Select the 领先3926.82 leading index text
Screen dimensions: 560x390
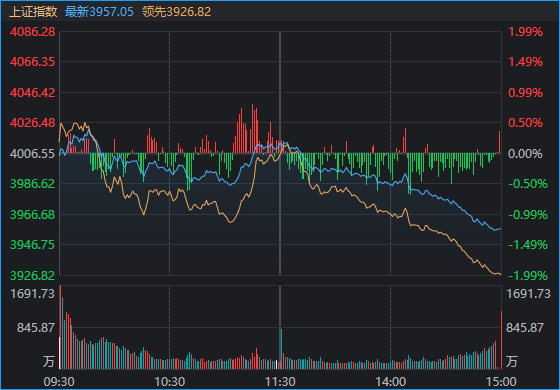[176, 11]
